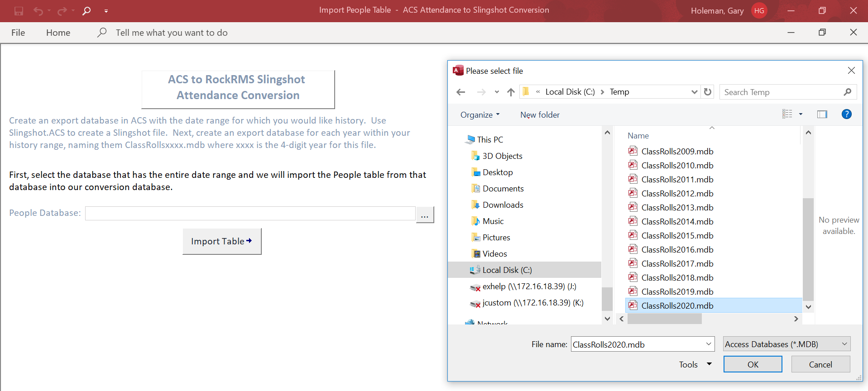Viewport: 868px width, 391px height.
Task: Click OK to confirm file
Action: [753, 364]
